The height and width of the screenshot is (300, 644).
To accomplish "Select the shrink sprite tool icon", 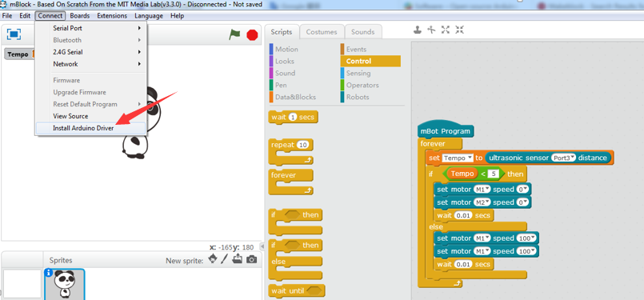I will tap(459, 30).
